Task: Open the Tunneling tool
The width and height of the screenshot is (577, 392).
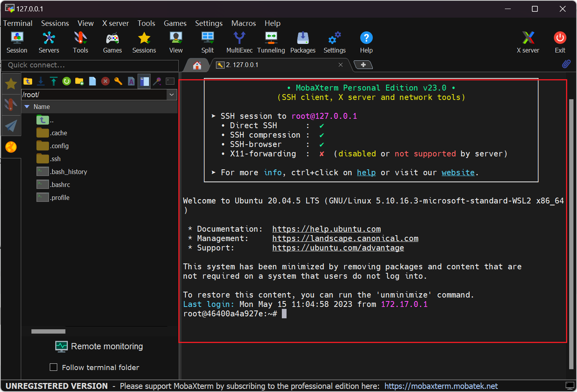Action: [x=271, y=42]
